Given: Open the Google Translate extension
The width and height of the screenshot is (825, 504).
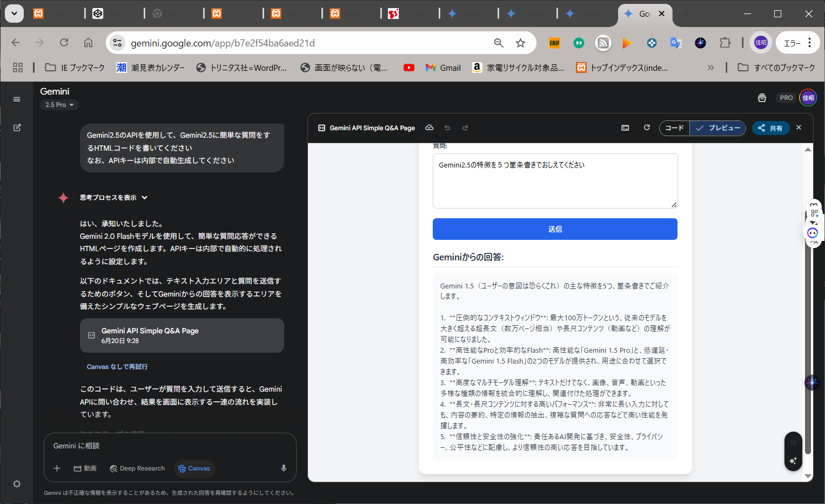Looking at the screenshot, I should [676, 43].
